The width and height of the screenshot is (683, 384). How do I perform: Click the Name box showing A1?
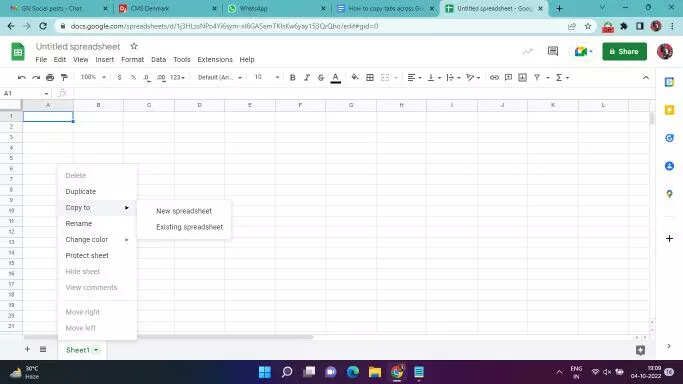point(25,93)
